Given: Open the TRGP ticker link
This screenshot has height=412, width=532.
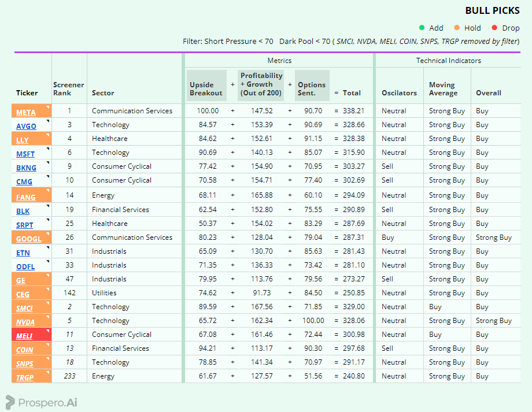Looking at the screenshot, I should (x=25, y=378).
